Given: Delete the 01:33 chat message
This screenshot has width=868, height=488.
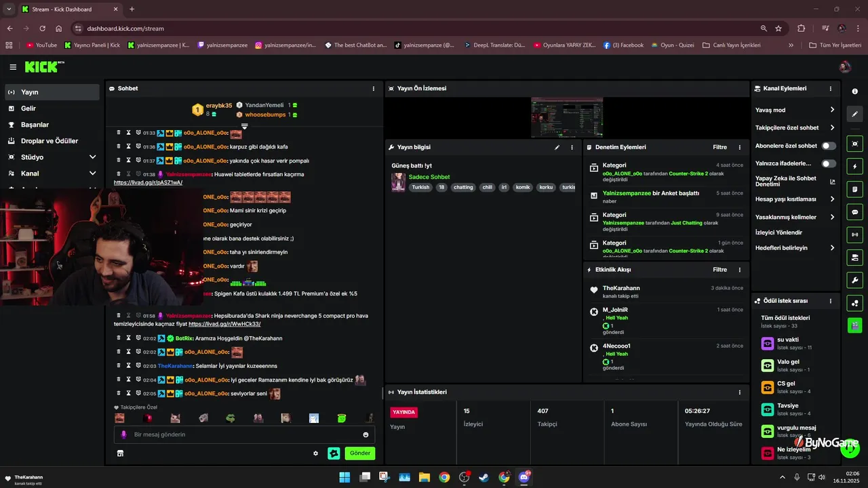Looking at the screenshot, I should pyautogui.click(x=119, y=133).
